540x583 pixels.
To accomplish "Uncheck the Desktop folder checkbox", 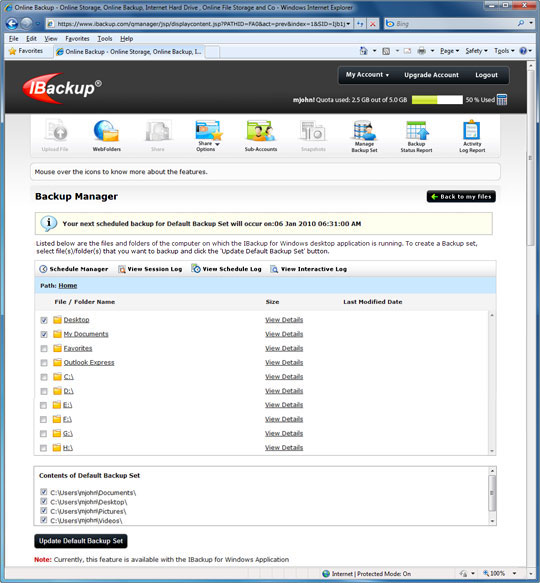I will (44, 320).
